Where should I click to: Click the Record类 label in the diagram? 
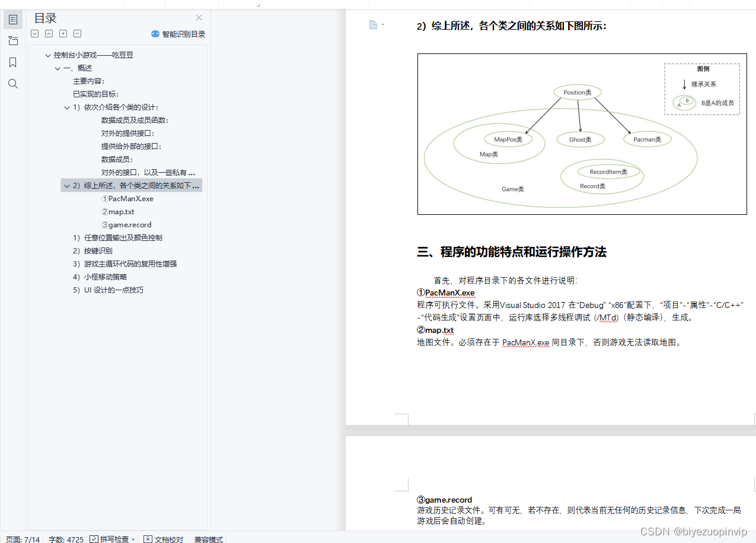click(592, 186)
